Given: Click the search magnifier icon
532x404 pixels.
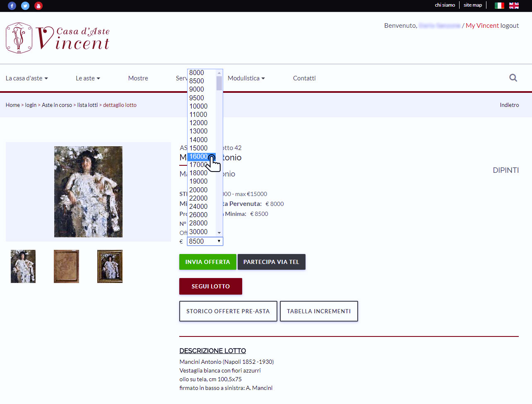Looking at the screenshot, I should tap(513, 77).
